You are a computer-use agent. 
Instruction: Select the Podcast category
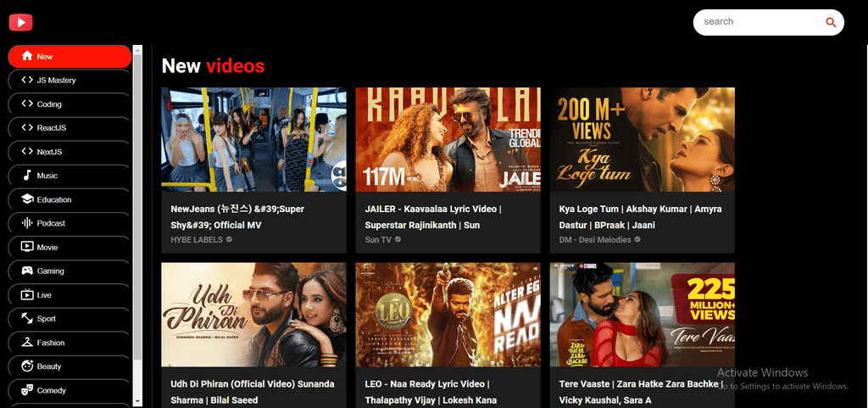click(70, 223)
